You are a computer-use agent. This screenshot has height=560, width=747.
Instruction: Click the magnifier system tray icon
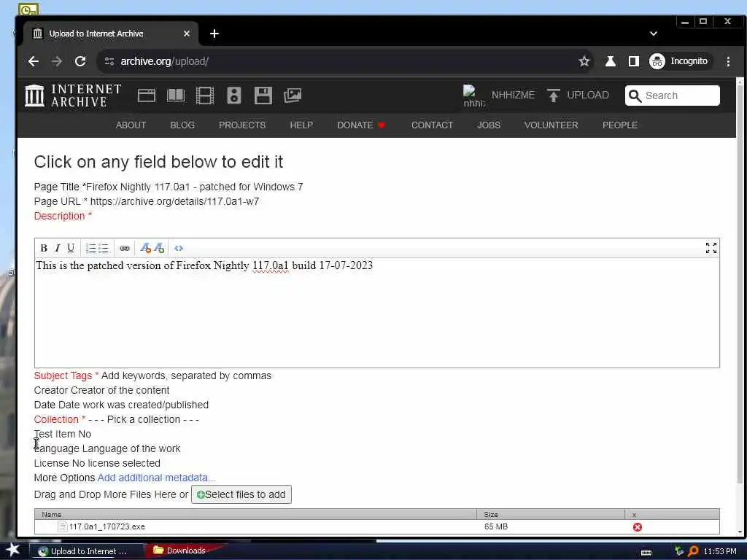[x=693, y=551]
